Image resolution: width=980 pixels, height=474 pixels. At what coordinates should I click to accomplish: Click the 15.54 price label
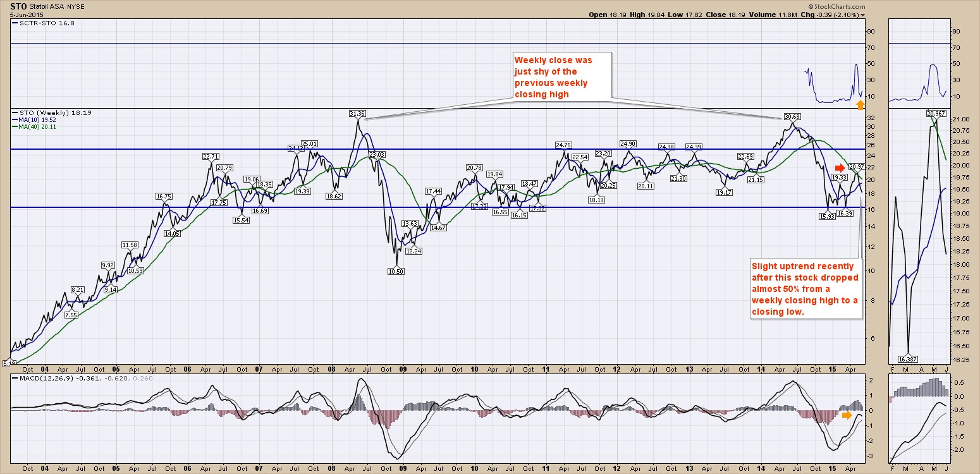(x=241, y=220)
